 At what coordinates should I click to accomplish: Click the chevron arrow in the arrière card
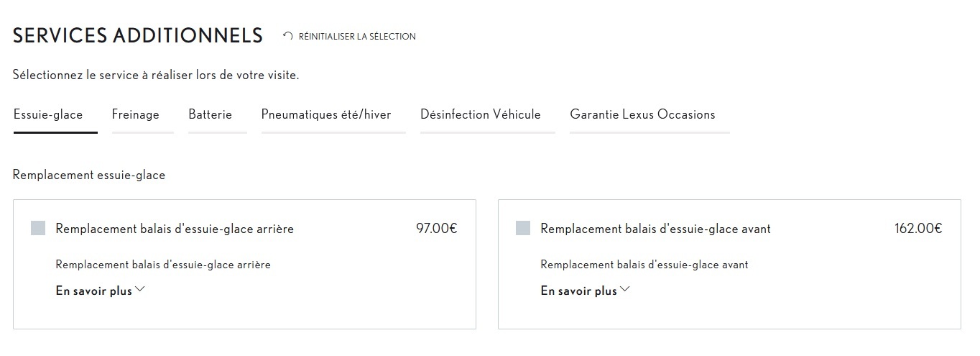click(x=140, y=290)
